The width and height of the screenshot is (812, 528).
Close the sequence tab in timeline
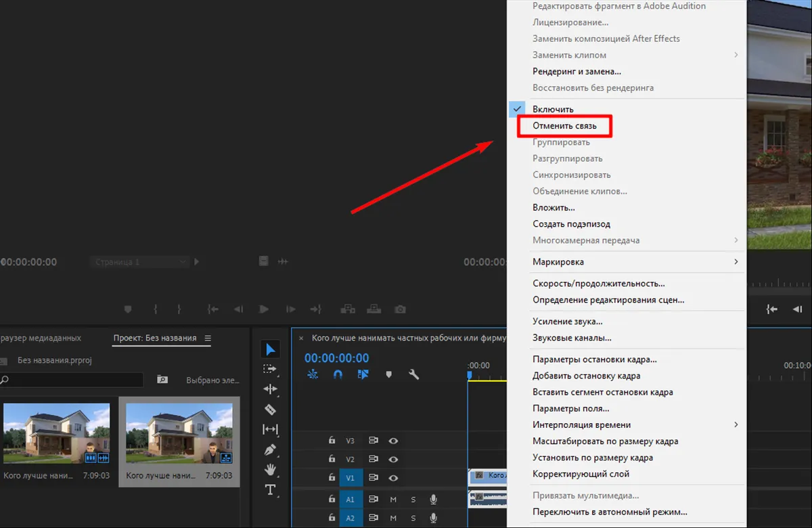301,338
